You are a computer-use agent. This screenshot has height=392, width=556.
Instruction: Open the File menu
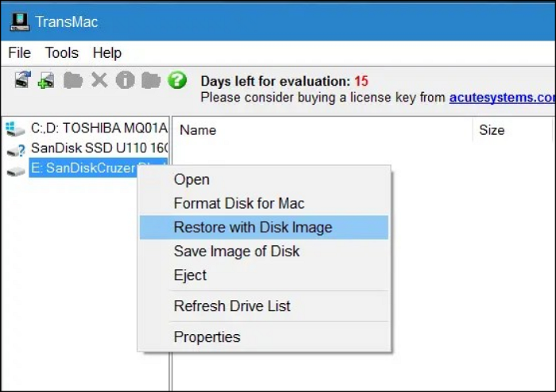[x=19, y=53]
